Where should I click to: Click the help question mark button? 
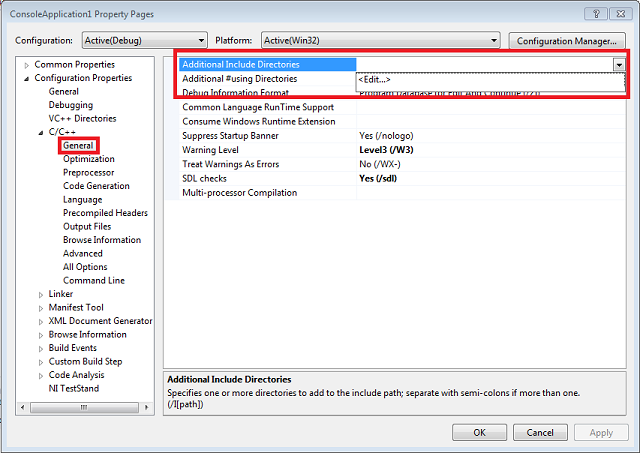click(596, 14)
